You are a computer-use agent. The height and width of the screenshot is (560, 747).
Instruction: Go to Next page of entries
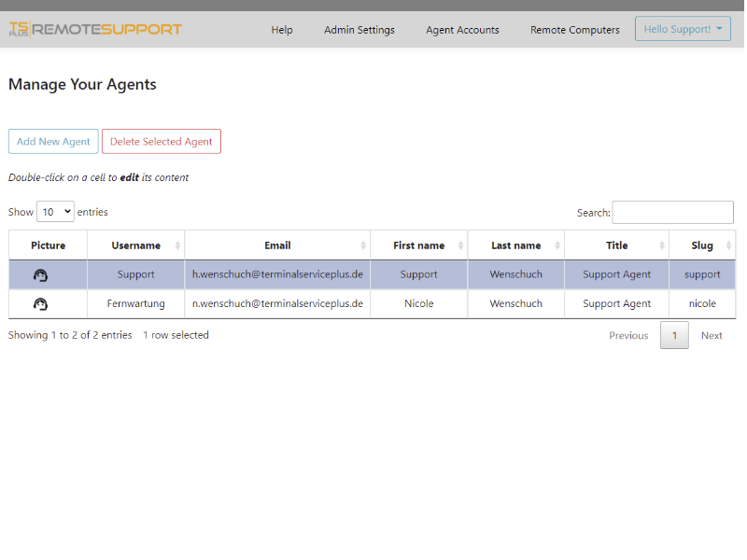point(712,335)
